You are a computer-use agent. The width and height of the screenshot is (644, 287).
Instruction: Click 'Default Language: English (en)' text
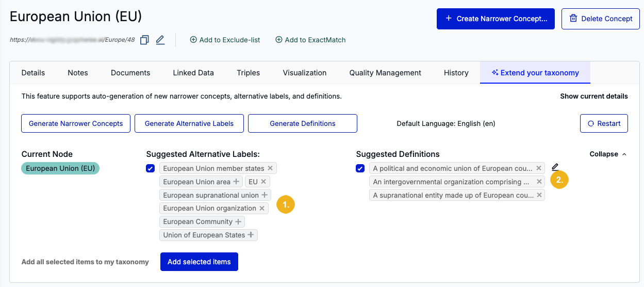[446, 123]
